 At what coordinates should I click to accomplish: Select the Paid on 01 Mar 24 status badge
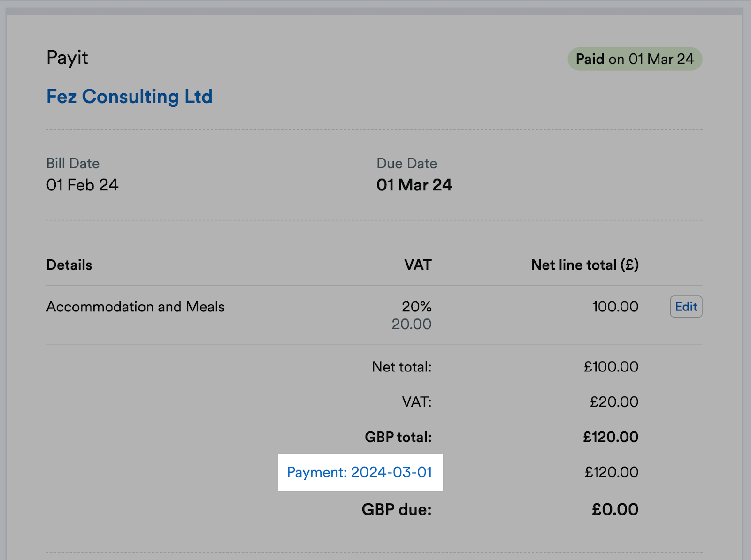(x=635, y=59)
